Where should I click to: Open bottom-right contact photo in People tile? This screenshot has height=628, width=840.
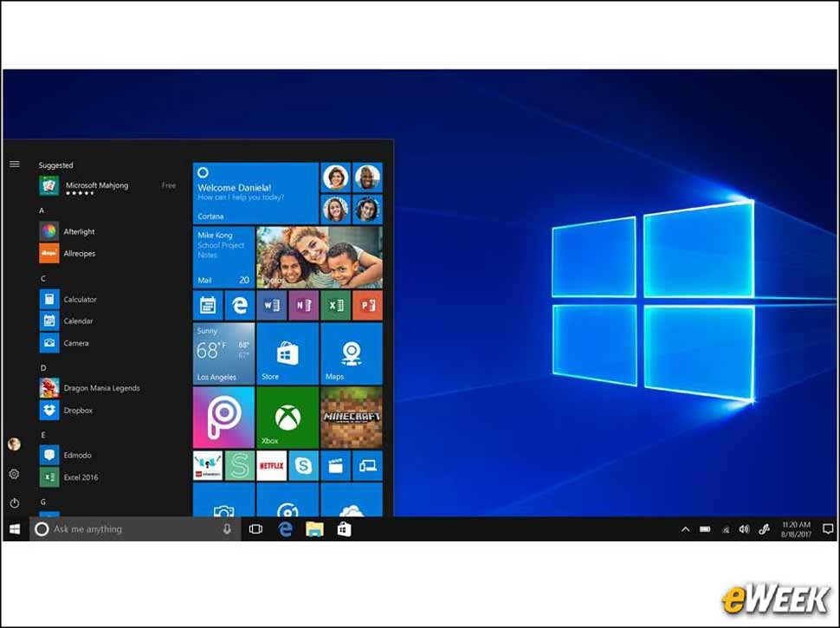pos(367,210)
